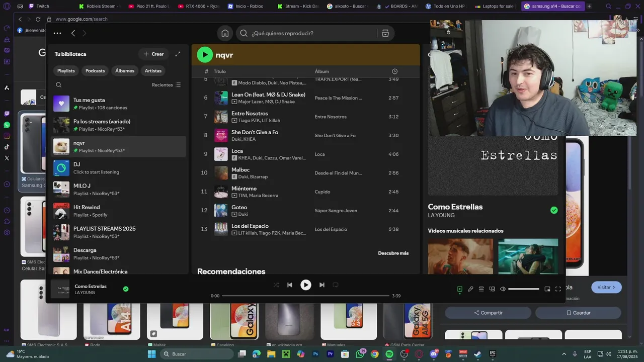
Task: Open Tus me gusta playlist
Action: pyautogui.click(x=119, y=104)
